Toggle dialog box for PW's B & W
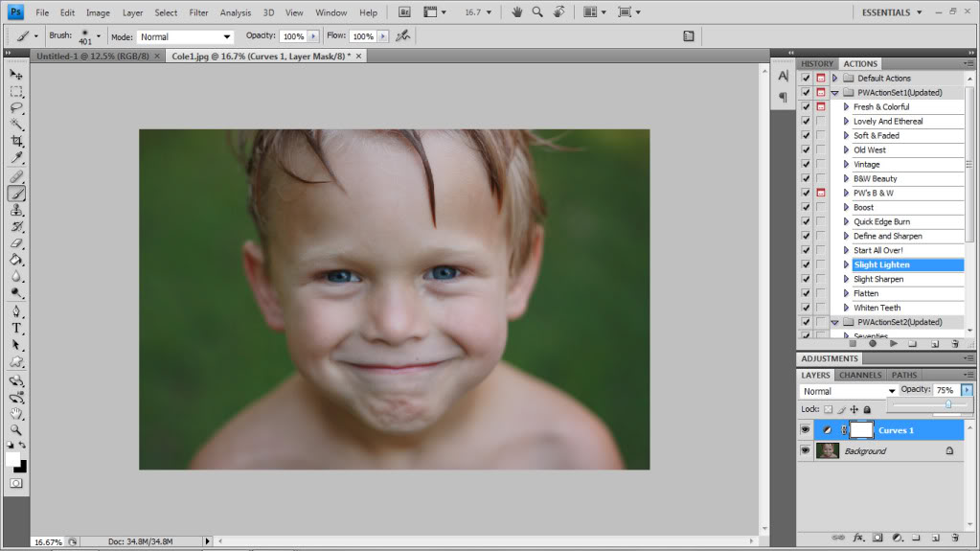Viewport: 980px width, 551px height. [x=821, y=193]
